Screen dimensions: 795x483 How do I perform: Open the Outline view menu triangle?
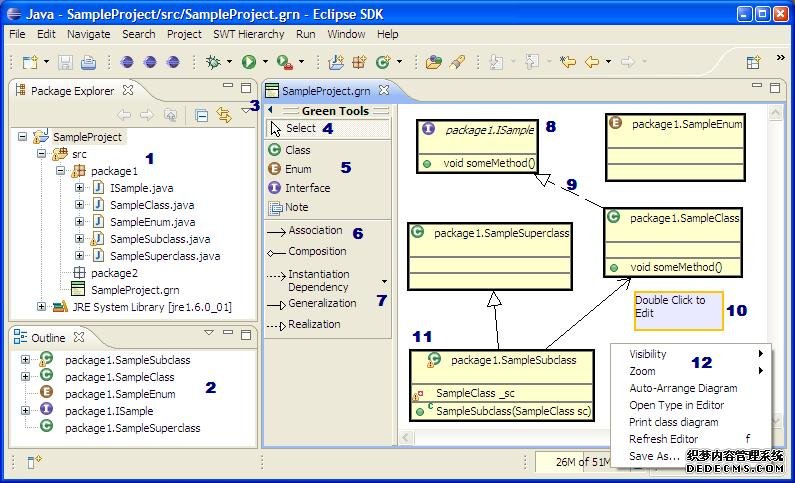(209, 332)
